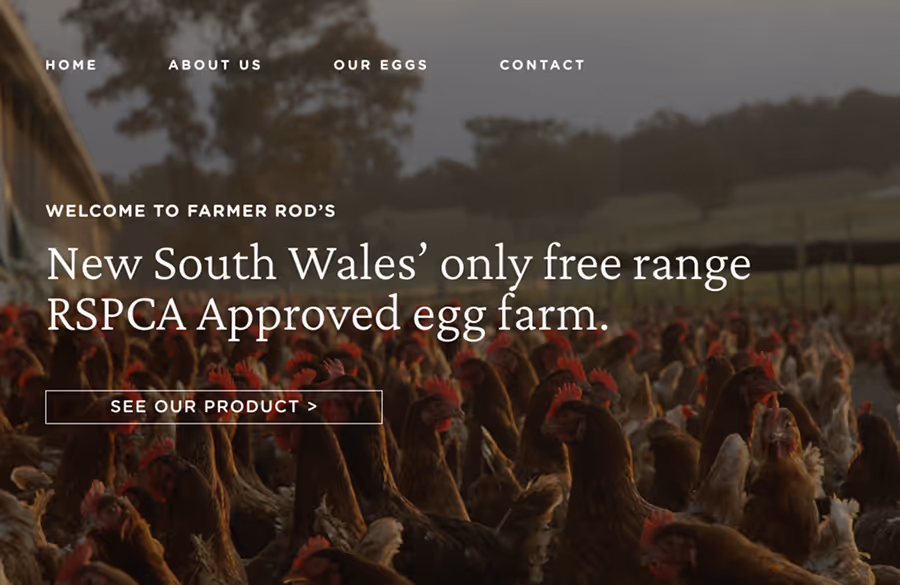Viewport: 900px width, 585px height.
Task: Click the word WELCOME above the headline
Action: coord(96,211)
